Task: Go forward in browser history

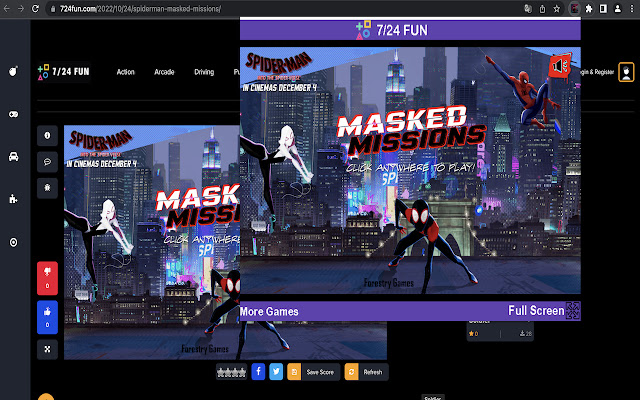Action: coord(21,9)
